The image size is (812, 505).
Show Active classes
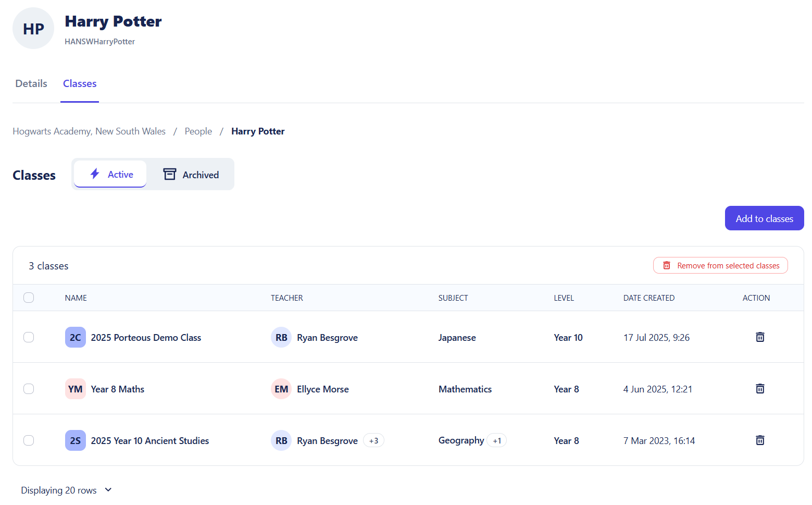[110, 174]
